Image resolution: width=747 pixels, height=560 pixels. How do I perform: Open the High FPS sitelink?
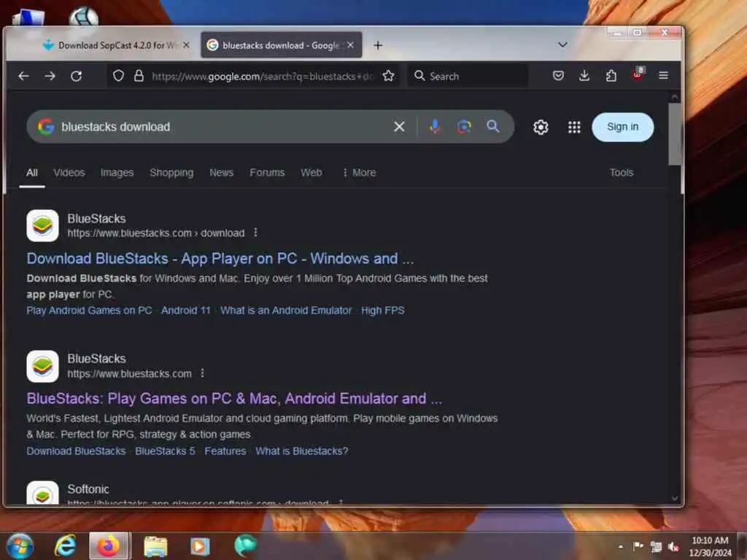point(382,311)
